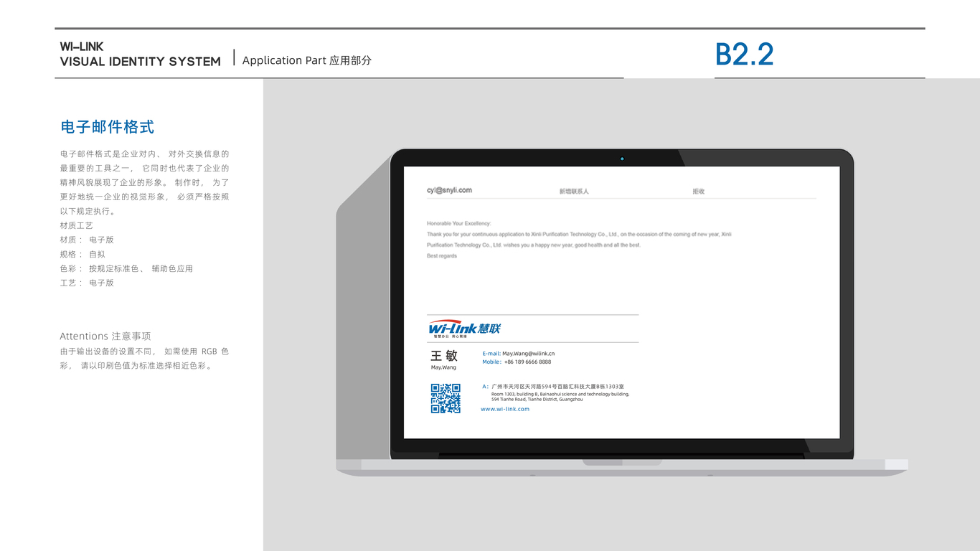Click the blue A: address label
Screen dimensions: 980x551
tap(485, 387)
